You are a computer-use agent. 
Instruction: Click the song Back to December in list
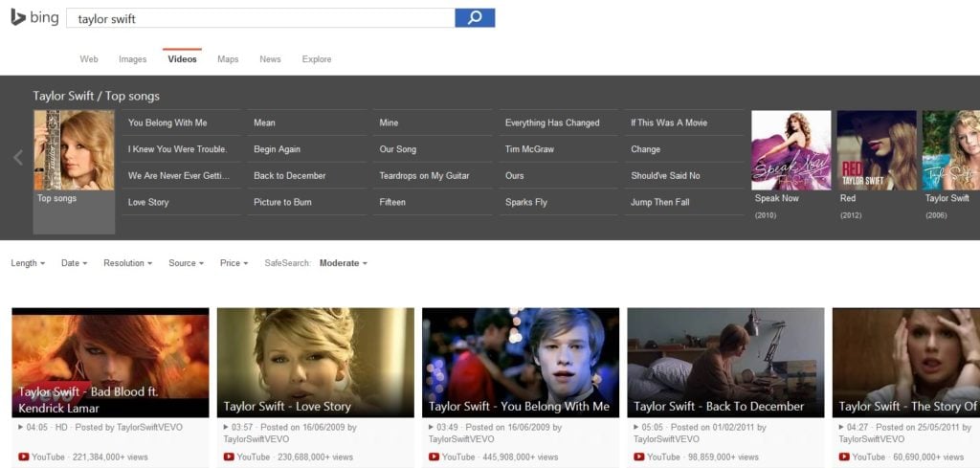tap(289, 175)
